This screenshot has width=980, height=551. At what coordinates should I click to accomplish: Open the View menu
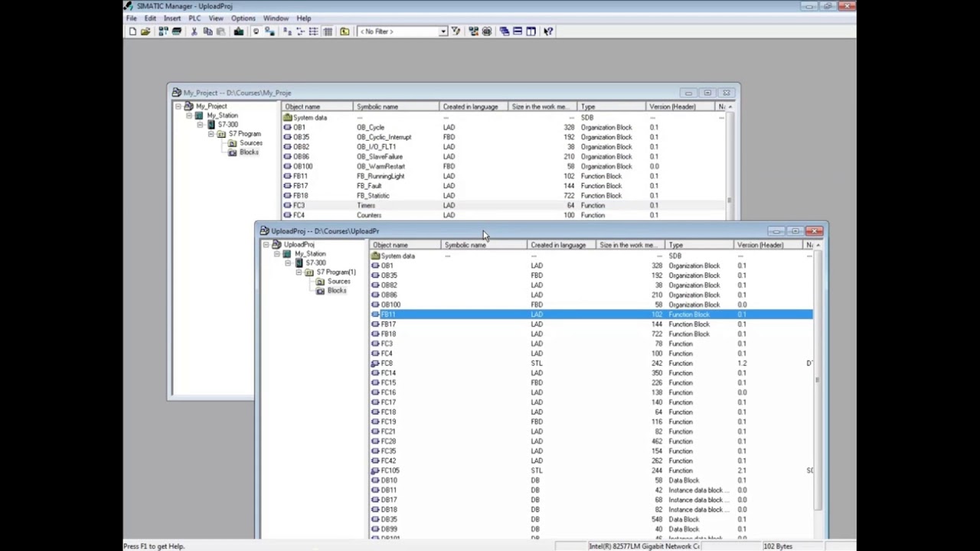click(x=216, y=18)
